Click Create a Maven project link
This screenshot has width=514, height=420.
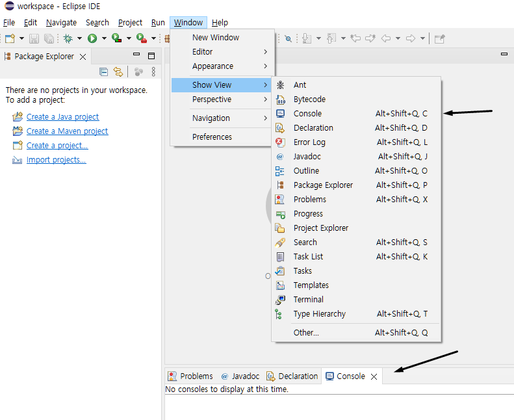click(x=67, y=131)
